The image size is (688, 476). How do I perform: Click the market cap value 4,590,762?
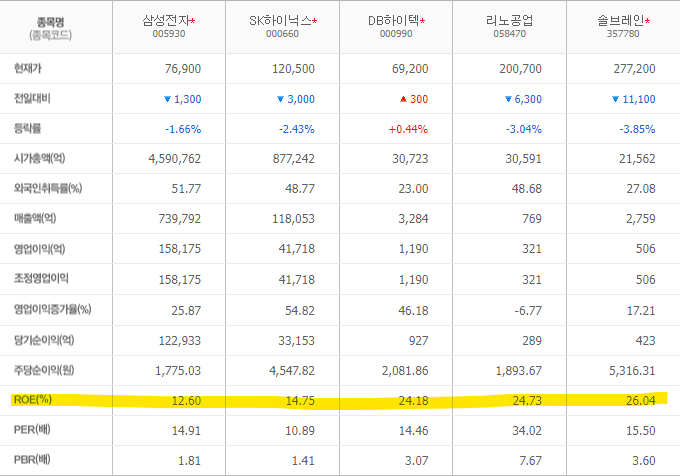click(x=175, y=159)
